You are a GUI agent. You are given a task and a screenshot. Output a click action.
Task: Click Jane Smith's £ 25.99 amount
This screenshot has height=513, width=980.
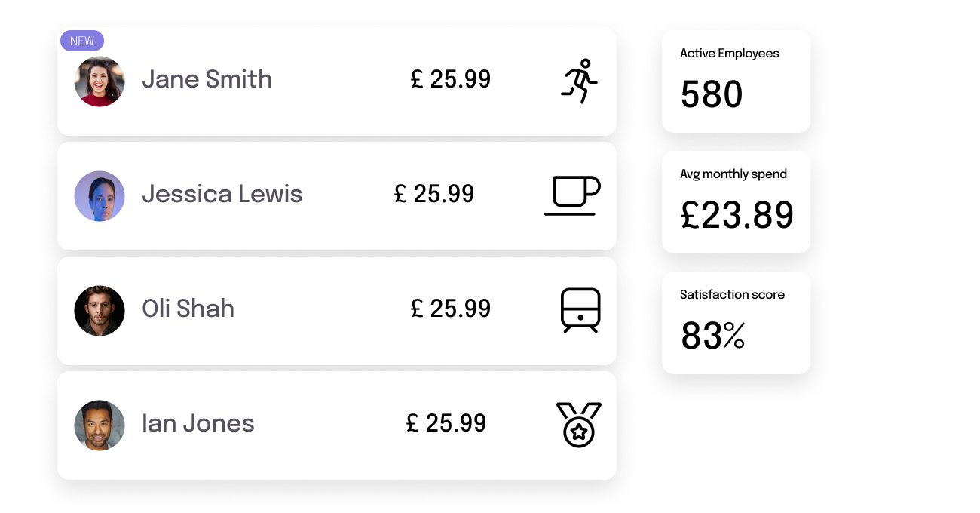(x=451, y=79)
